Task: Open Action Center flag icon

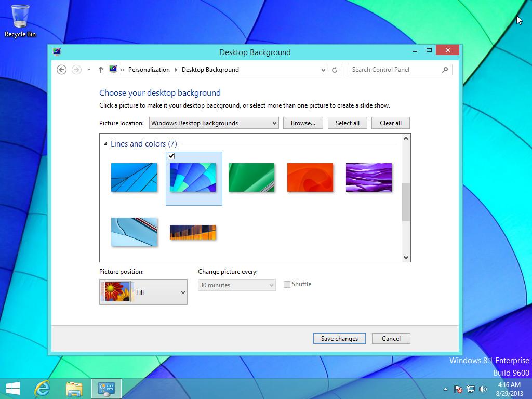Action: click(x=458, y=389)
